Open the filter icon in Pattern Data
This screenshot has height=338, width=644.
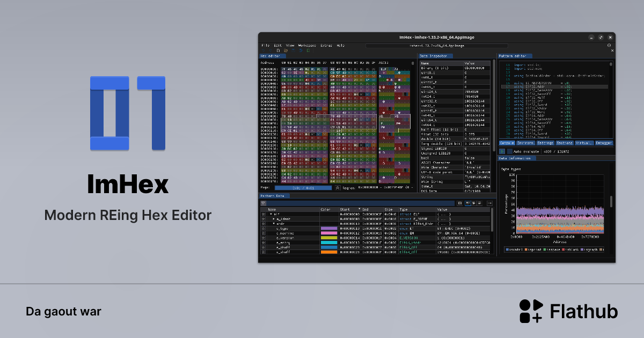[264, 203]
